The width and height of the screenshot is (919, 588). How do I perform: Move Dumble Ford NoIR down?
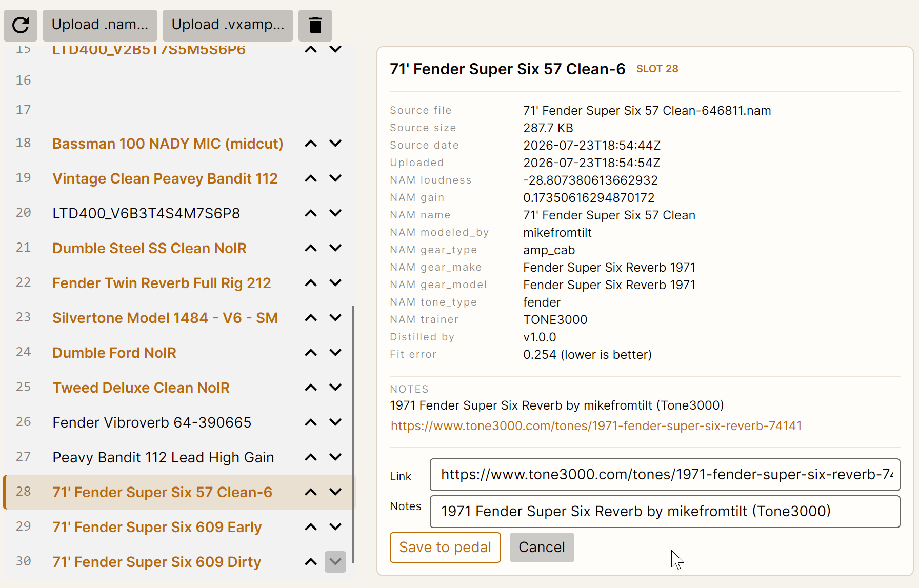click(x=335, y=353)
